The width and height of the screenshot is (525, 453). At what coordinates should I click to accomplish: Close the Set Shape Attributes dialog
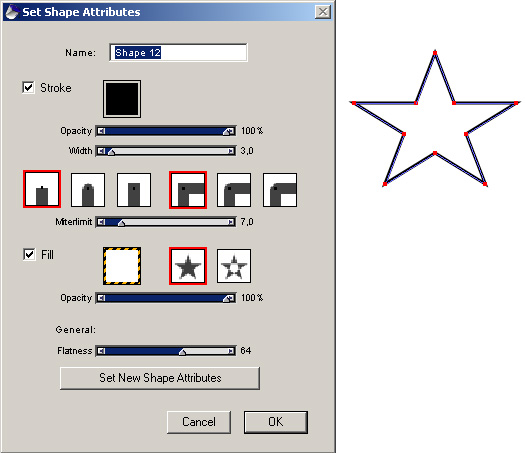pyautogui.click(x=323, y=12)
